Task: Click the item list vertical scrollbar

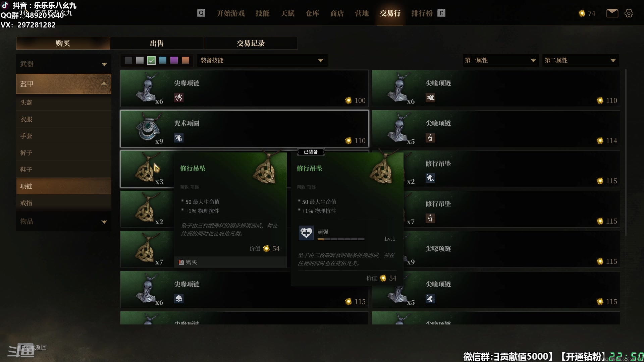Action: click(626, 153)
